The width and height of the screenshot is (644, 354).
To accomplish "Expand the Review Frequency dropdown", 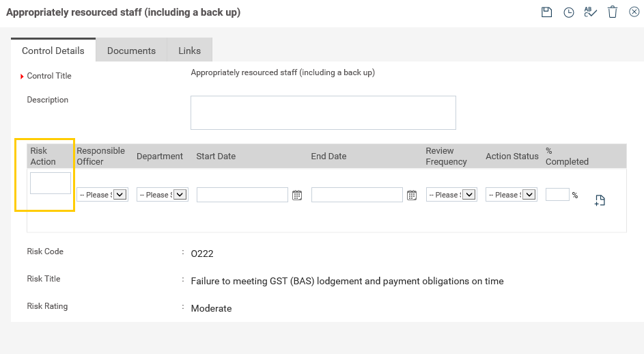I will coord(451,195).
